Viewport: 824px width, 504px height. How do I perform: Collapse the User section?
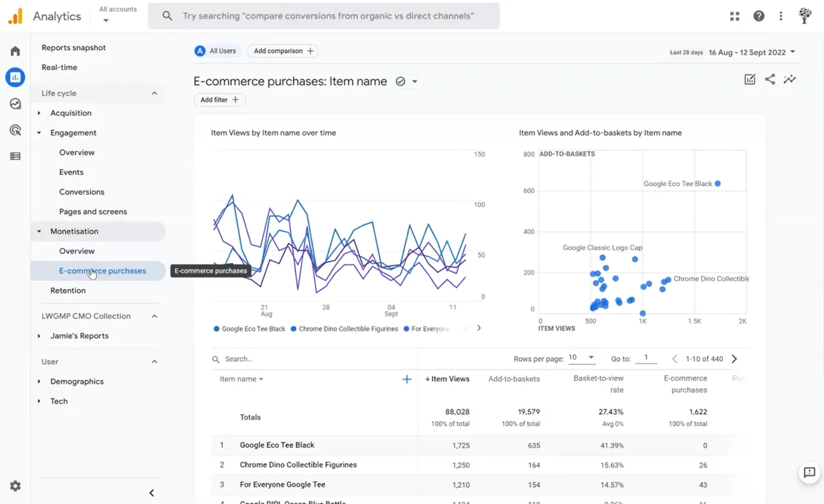pos(154,362)
